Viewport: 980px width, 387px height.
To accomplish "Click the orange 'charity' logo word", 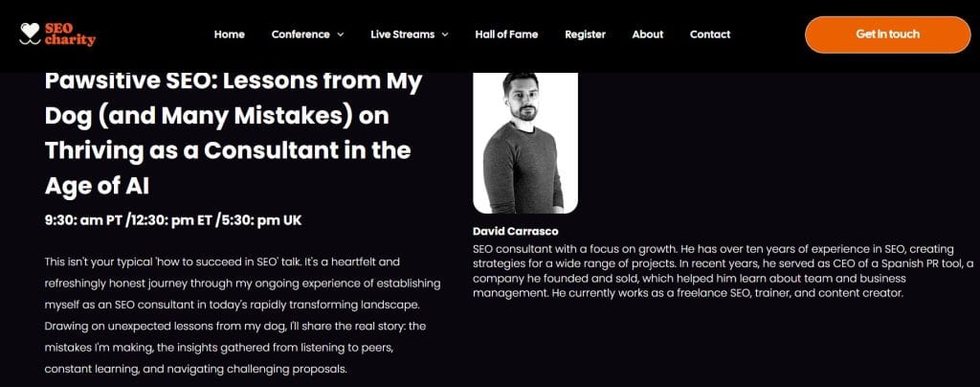I will click(70, 41).
